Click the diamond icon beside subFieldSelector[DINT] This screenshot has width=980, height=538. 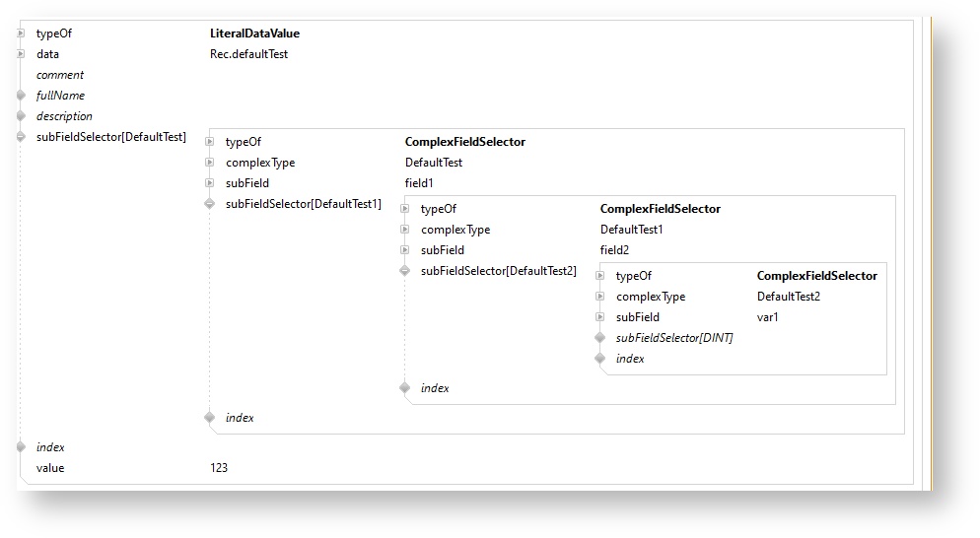[599, 338]
